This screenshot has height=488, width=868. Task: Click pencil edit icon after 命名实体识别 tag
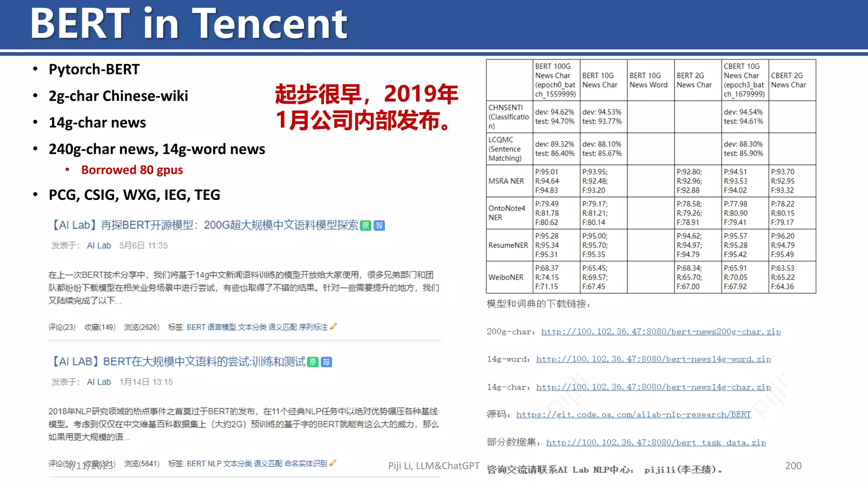coord(333,463)
